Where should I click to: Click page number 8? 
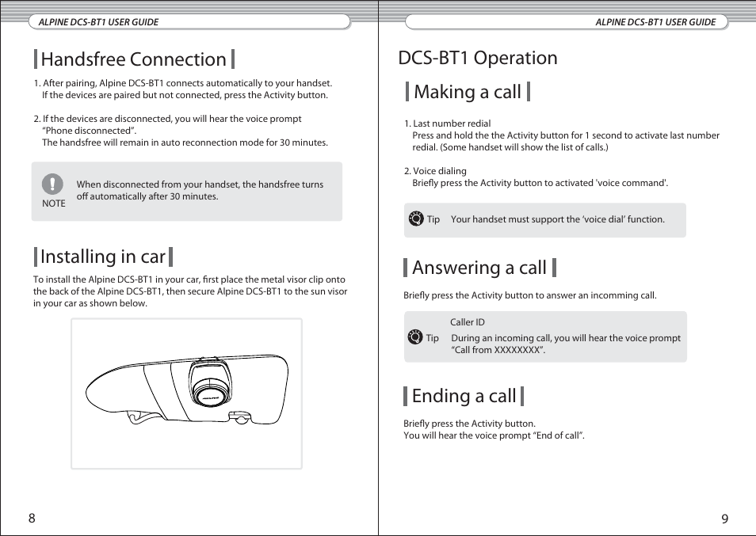[32, 518]
